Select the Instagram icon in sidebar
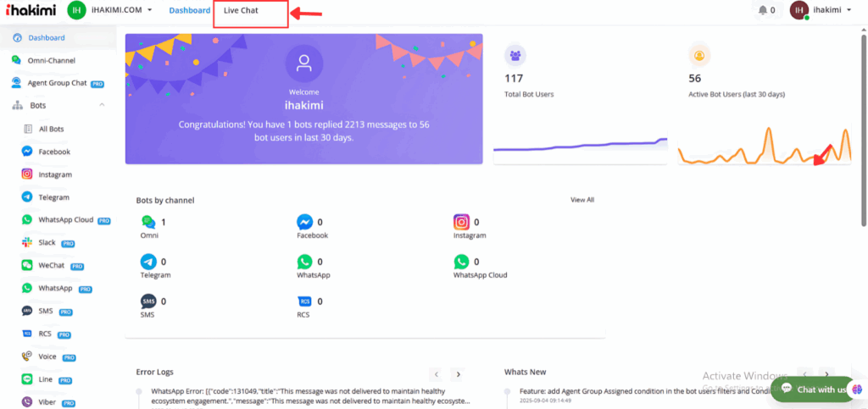The width and height of the screenshot is (868, 409). point(28,174)
